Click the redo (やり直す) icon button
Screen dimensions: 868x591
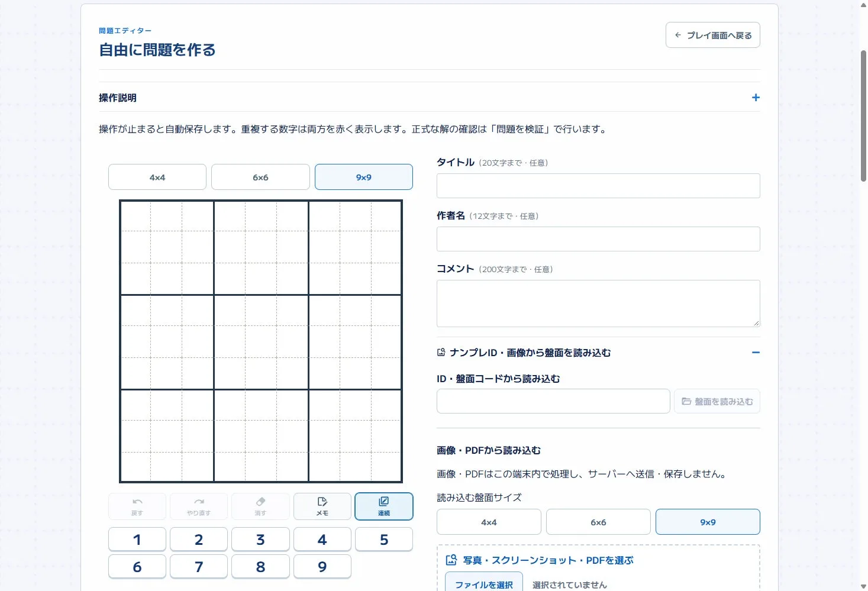tap(199, 506)
